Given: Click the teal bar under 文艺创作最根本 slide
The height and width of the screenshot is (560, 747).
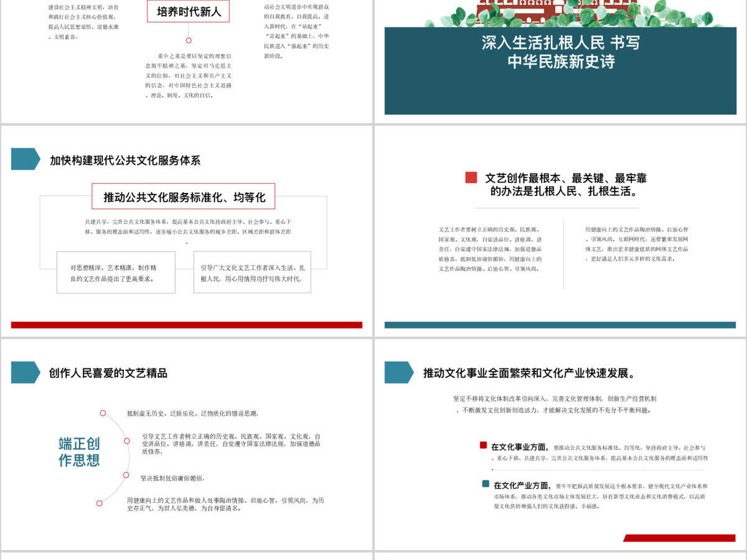Looking at the screenshot, I should (560, 325).
